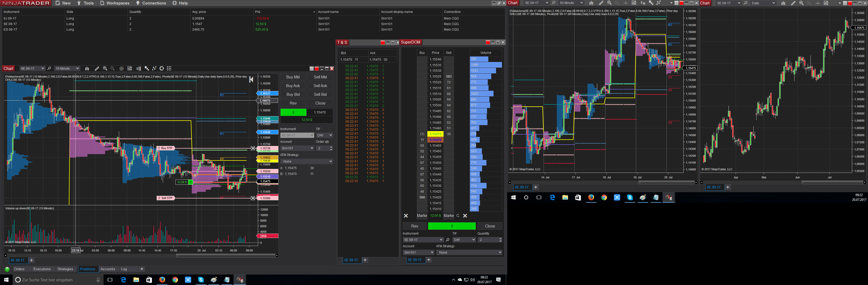Cancel the 2 Sell STP order on chart
Viewport: 868px width, 285px height.
[253, 198]
